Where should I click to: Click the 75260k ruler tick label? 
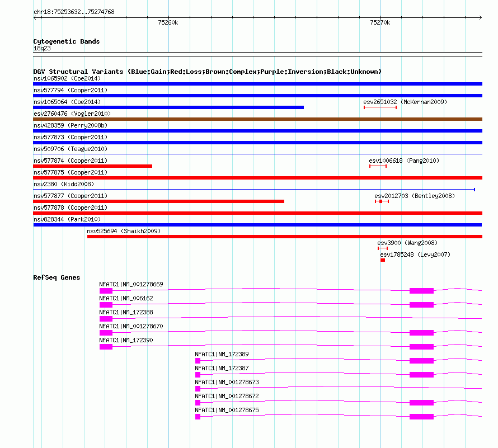coord(168,22)
